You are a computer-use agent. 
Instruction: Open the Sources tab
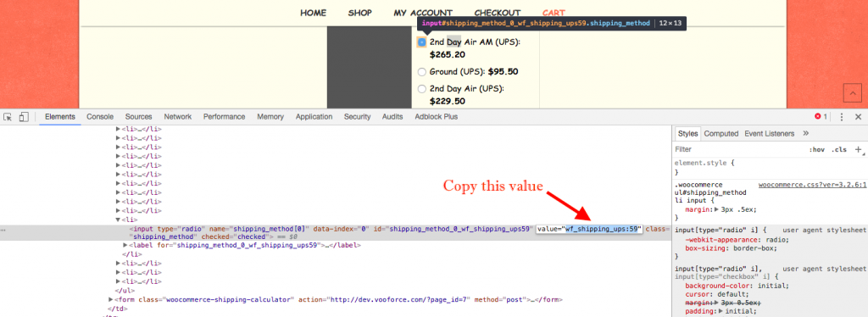pyautogui.click(x=138, y=117)
